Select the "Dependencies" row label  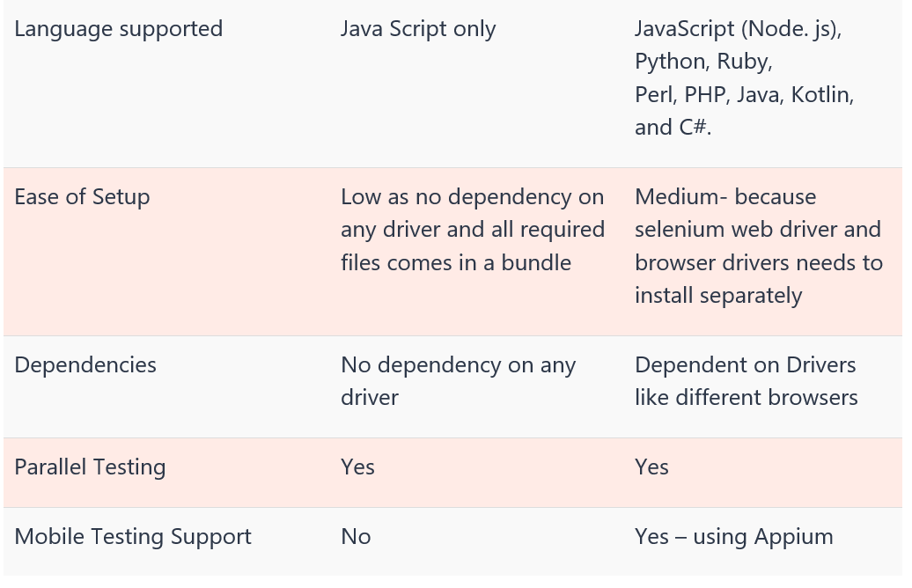pyautogui.click(x=85, y=366)
